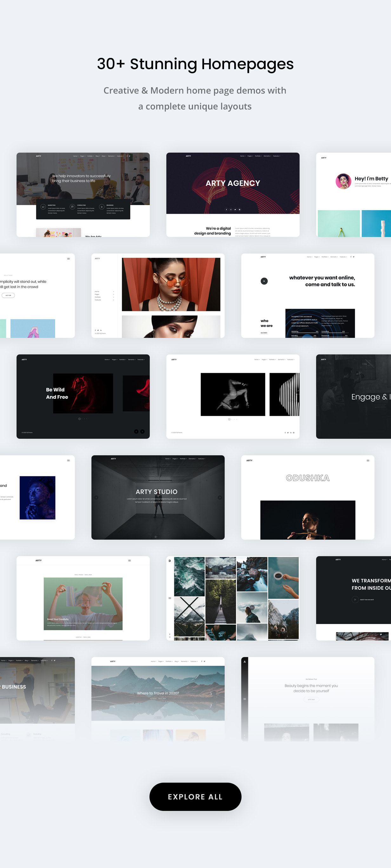Click previous slide arrow in 'Be Wild And Free' demo
This screenshot has height=868, width=391.
[136, 431]
